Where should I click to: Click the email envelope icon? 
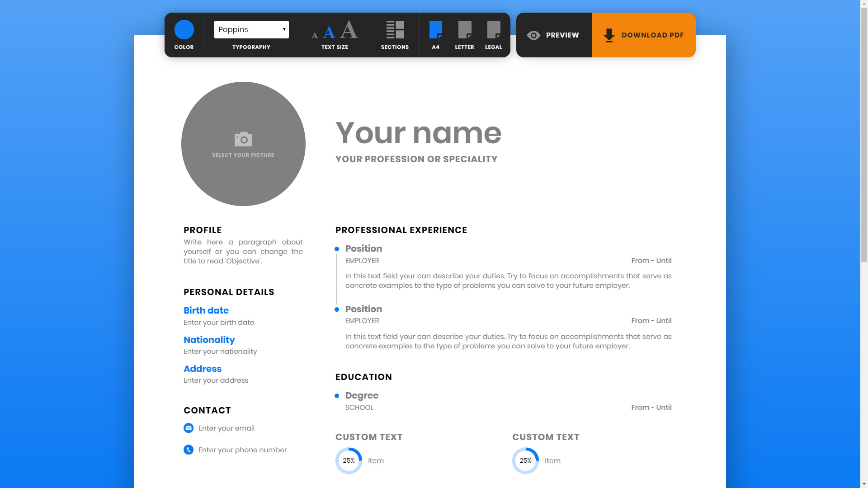tap(189, 428)
